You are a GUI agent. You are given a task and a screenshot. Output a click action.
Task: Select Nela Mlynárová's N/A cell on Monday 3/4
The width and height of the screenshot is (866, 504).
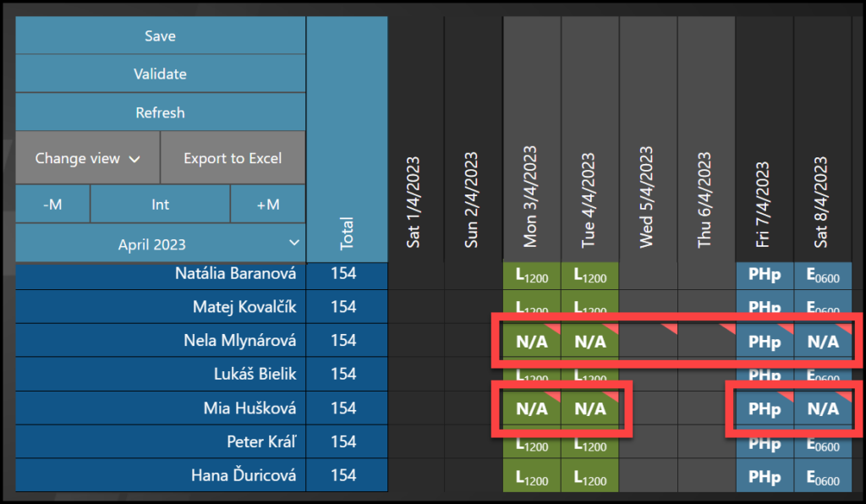pos(532,342)
